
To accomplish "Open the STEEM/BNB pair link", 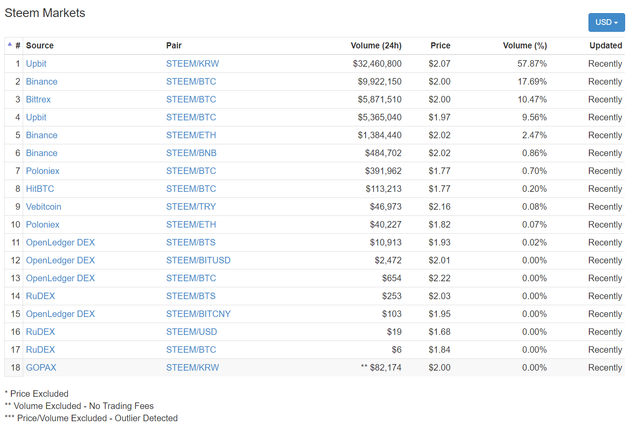I will 191,153.
